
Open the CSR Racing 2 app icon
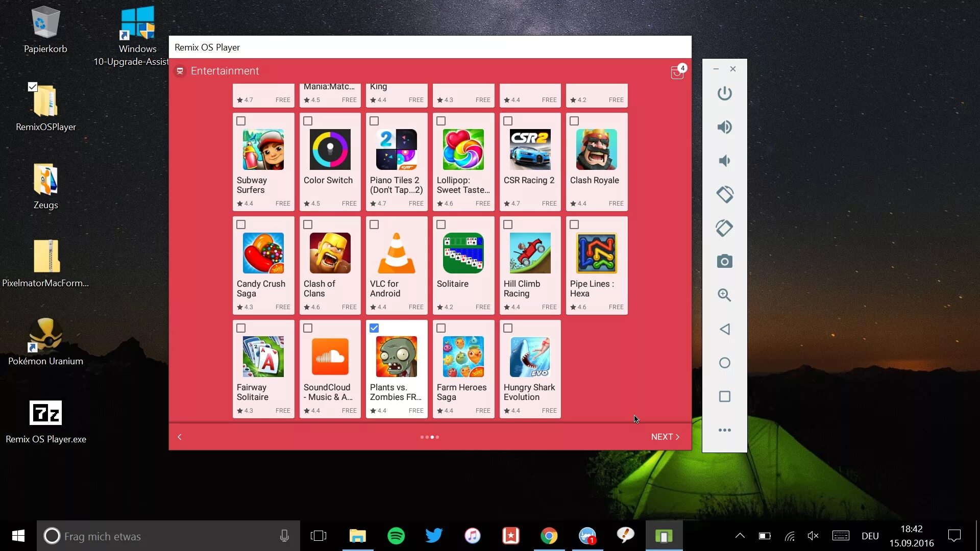click(530, 149)
